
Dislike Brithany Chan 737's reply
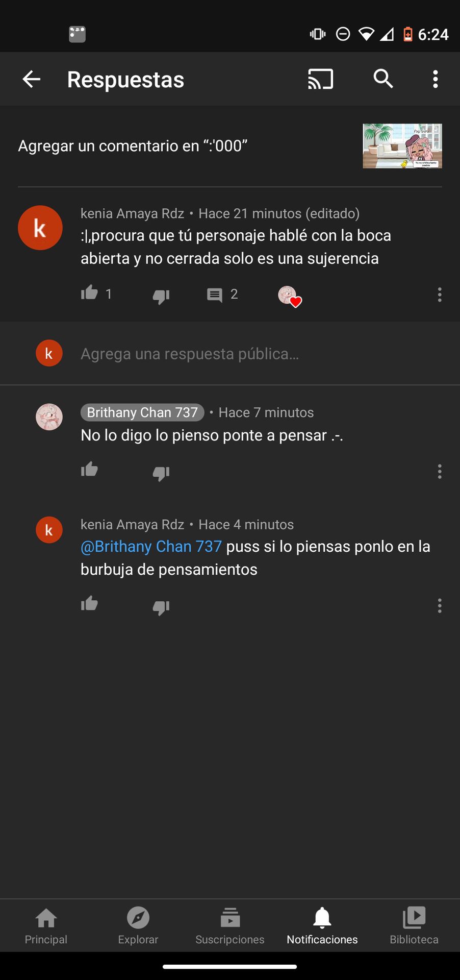click(161, 472)
